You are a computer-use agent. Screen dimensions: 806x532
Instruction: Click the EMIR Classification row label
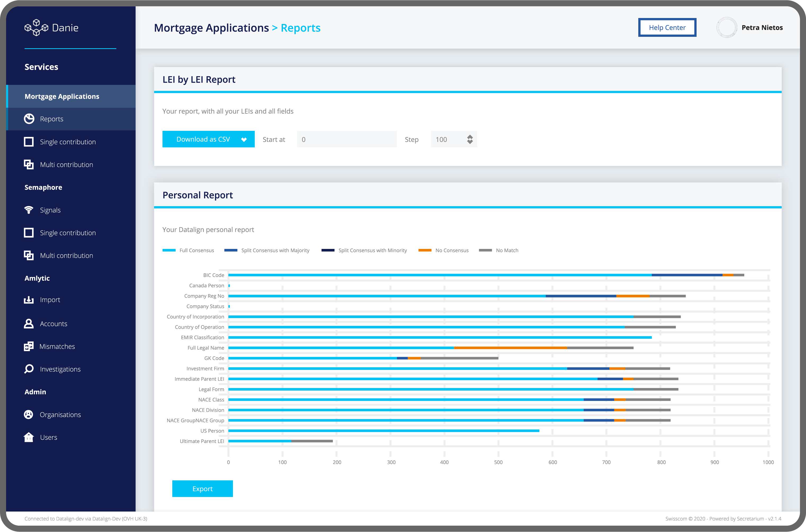point(203,337)
